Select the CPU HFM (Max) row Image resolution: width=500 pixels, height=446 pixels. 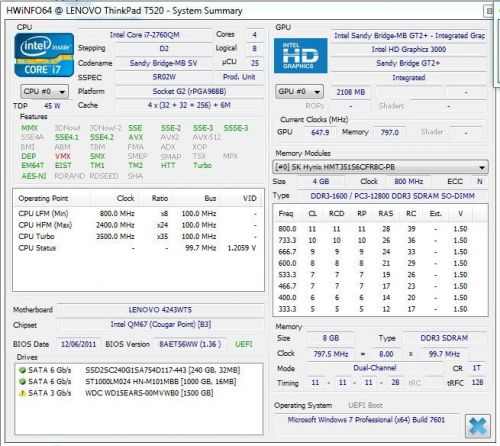[x=138, y=225]
